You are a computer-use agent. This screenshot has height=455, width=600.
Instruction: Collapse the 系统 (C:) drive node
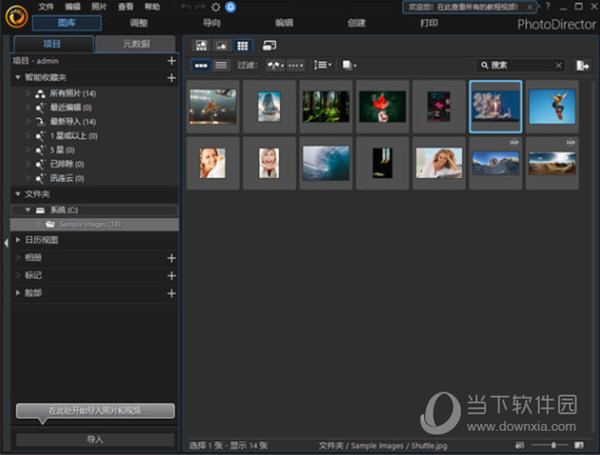(x=28, y=210)
